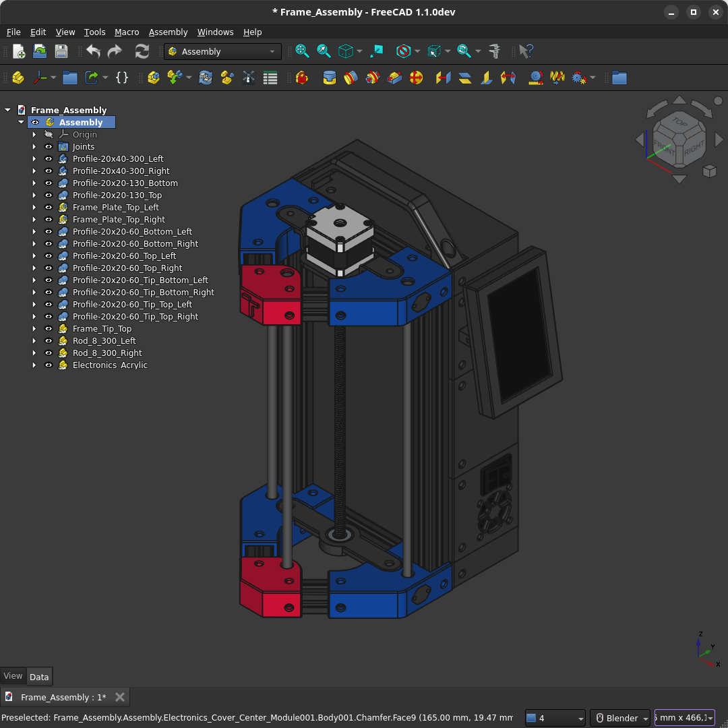Create a Parallel joint
This screenshot has width=728, height=728.
[x=464, y=78]
